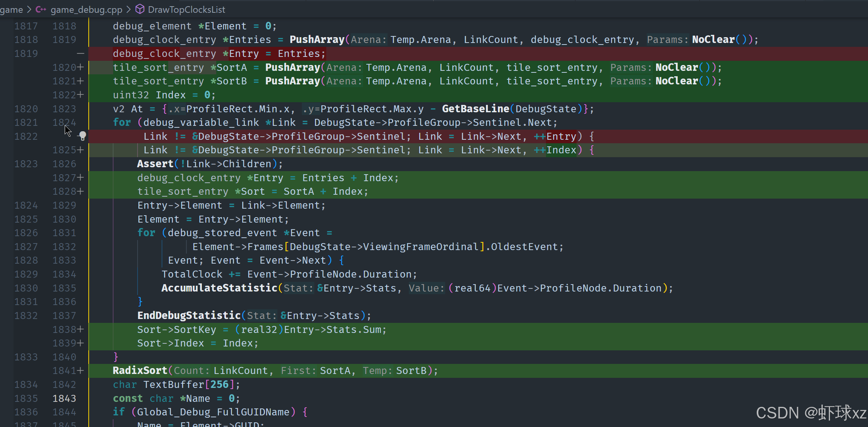
Task: Click the GetBaseLine function call
Action: click(475, 109)
